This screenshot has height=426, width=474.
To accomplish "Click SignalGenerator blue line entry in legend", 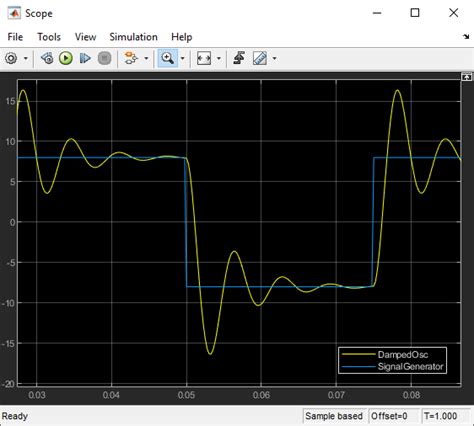I will [x=393, y=367].
